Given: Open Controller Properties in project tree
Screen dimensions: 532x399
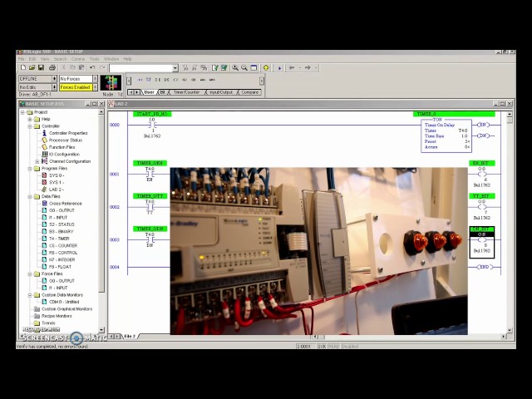Looking at the screenshot, I should (68, 133).
